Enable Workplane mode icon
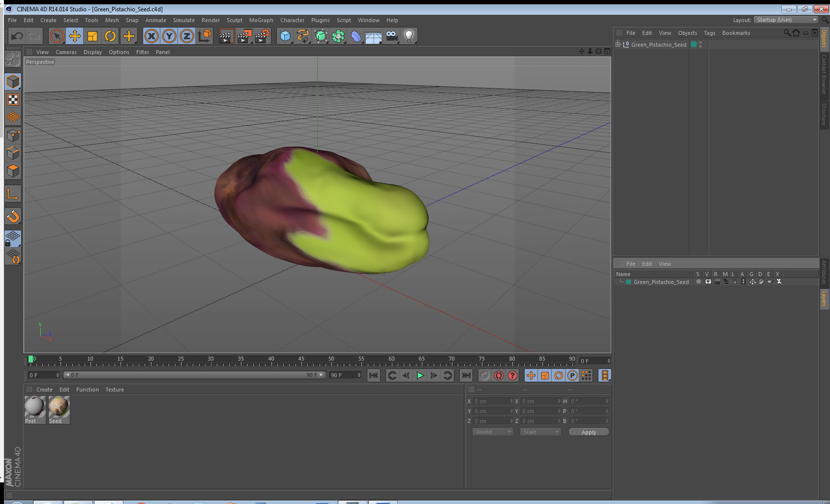 click(x=13, y=117)
